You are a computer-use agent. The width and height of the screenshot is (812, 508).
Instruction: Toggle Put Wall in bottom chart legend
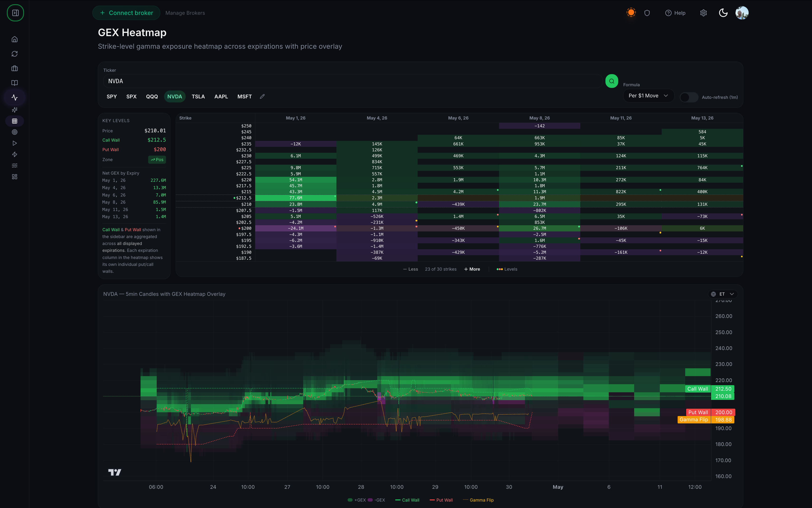(441, 500)
